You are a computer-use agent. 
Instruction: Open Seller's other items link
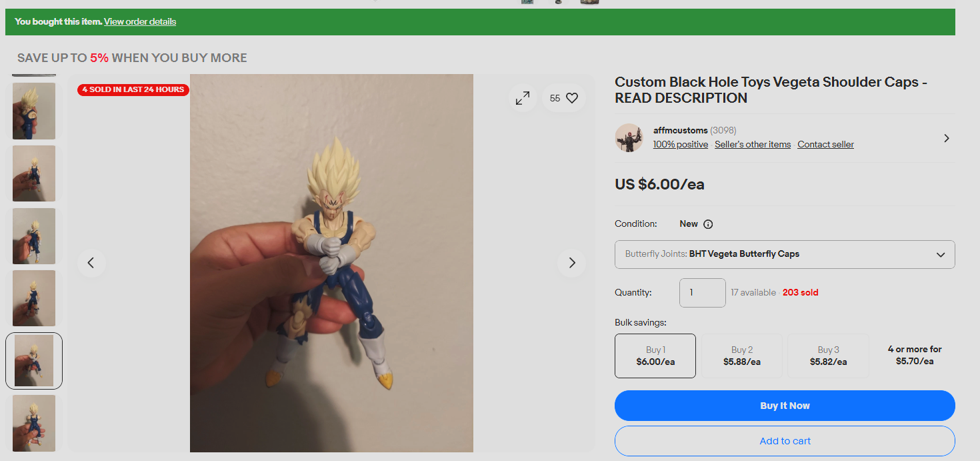753,144
